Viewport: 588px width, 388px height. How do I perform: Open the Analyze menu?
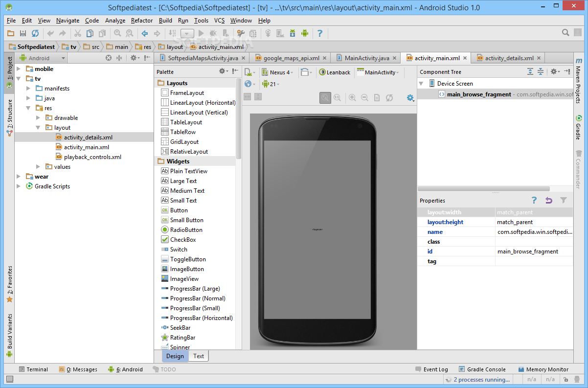[115, 21]
